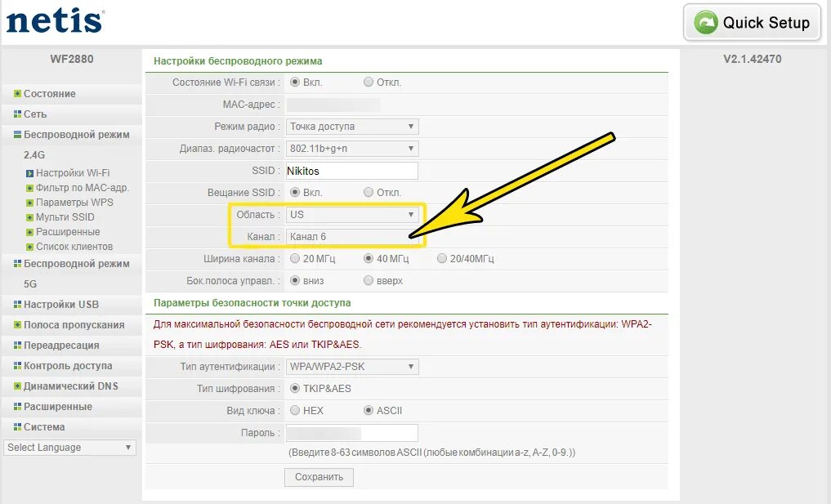The height and width of the screenshot is (504, 831).
Task: Click 5G submenu label
Action: coord(30,284)
